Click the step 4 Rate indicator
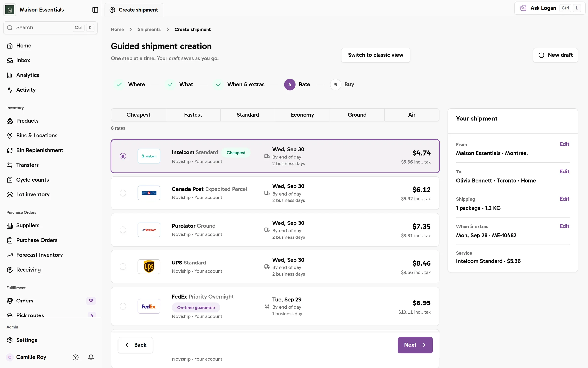 (290, 85)
